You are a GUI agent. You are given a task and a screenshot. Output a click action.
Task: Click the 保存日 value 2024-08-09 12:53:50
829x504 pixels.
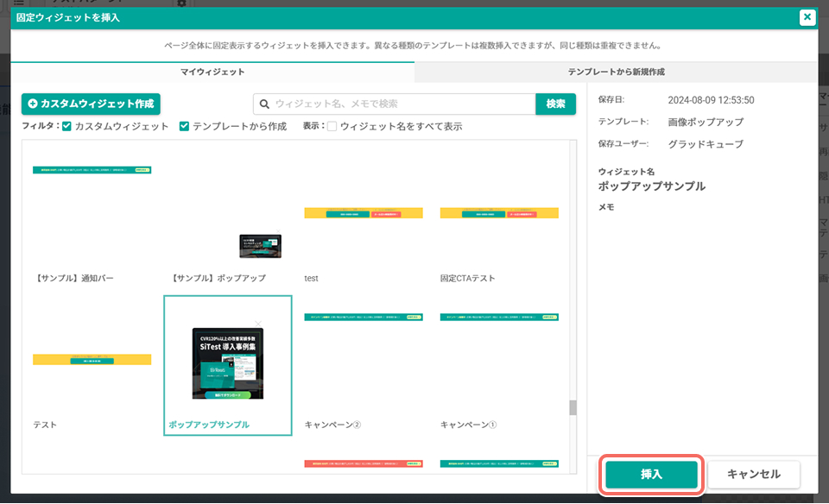coord(711,100)
